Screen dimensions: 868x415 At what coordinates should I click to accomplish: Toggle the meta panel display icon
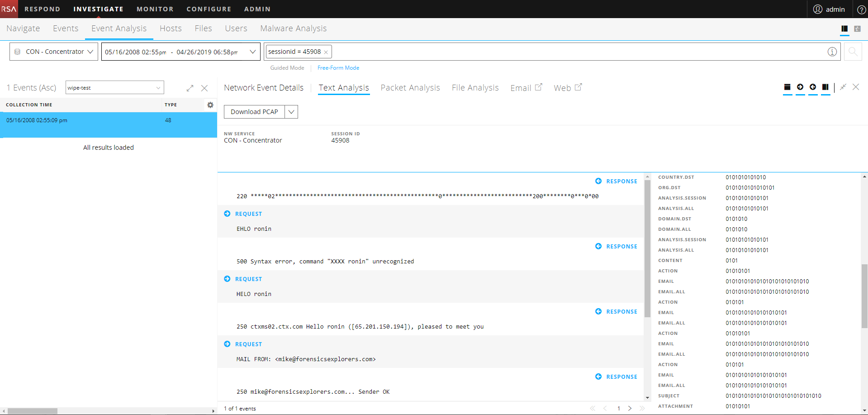click(x=825, y=87)
